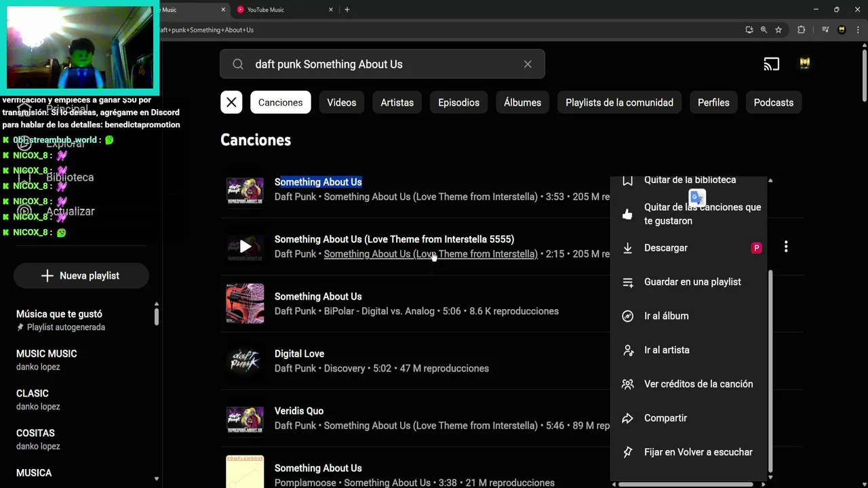Click the Digital Love song title
Viewport: 868px width, 488px height.
(x=299, y=354)
